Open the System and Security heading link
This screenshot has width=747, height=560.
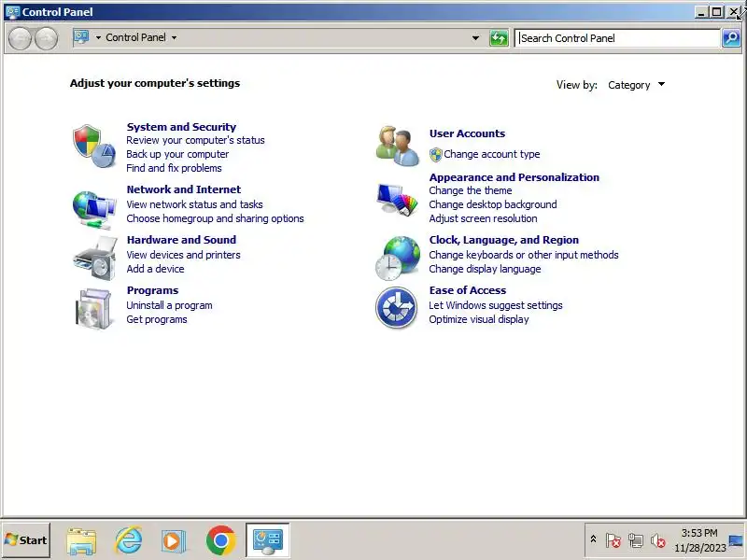pyautogui.click(x=181, y=127)
